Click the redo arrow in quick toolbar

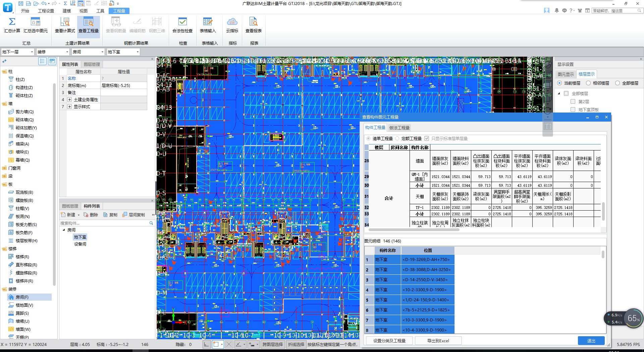54,3
